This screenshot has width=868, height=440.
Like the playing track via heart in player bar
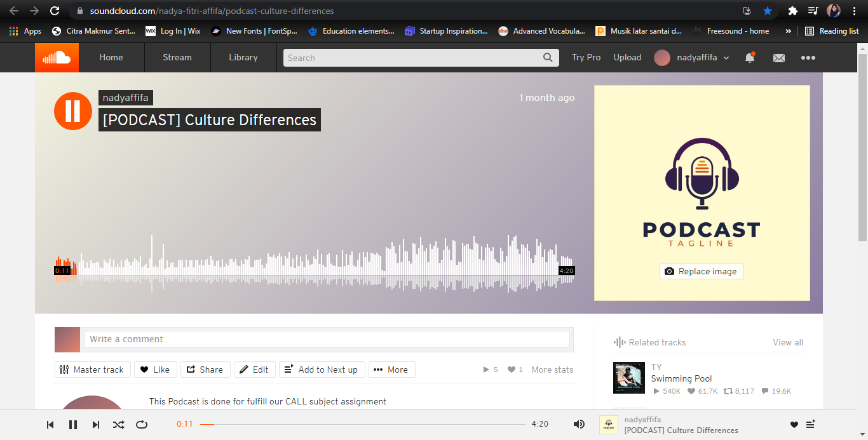(x=794, y=425)
